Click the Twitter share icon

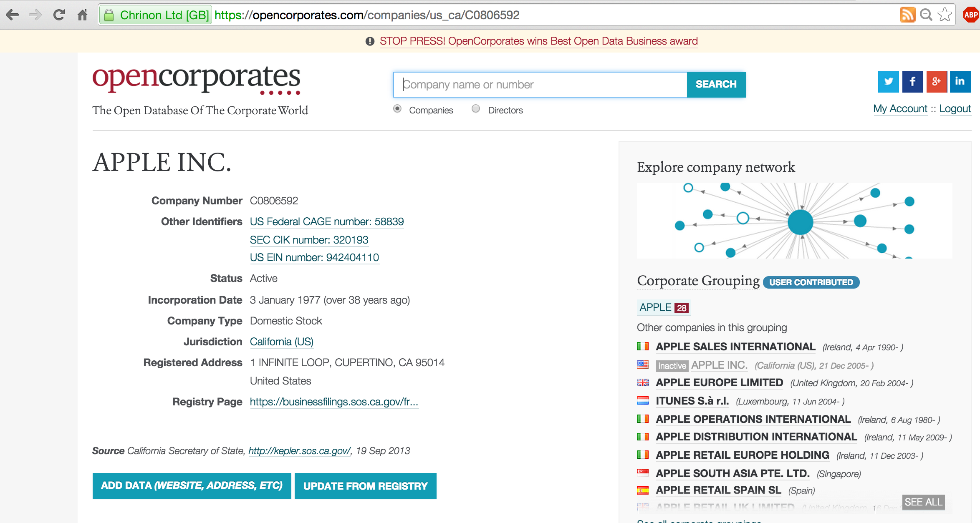[x=888, y=82]
